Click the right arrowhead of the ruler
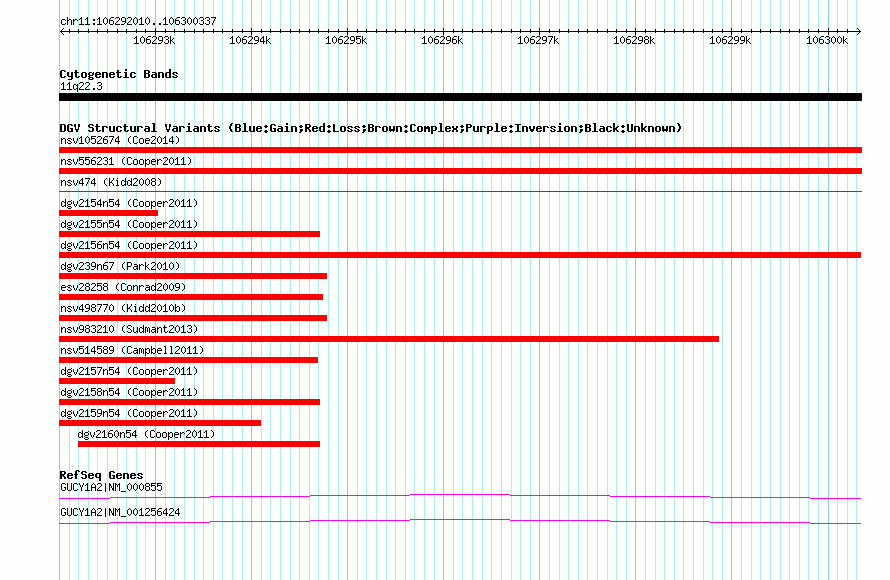 (x=859, y=31)
